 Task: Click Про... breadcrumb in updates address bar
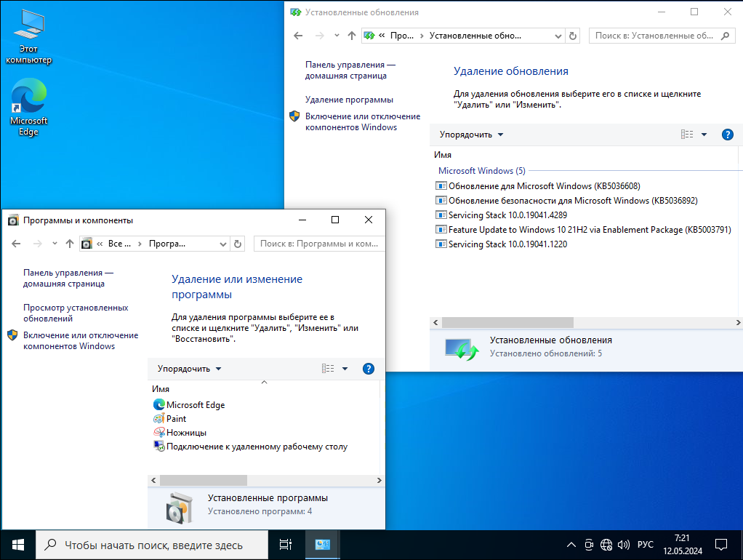click(402, 36)
